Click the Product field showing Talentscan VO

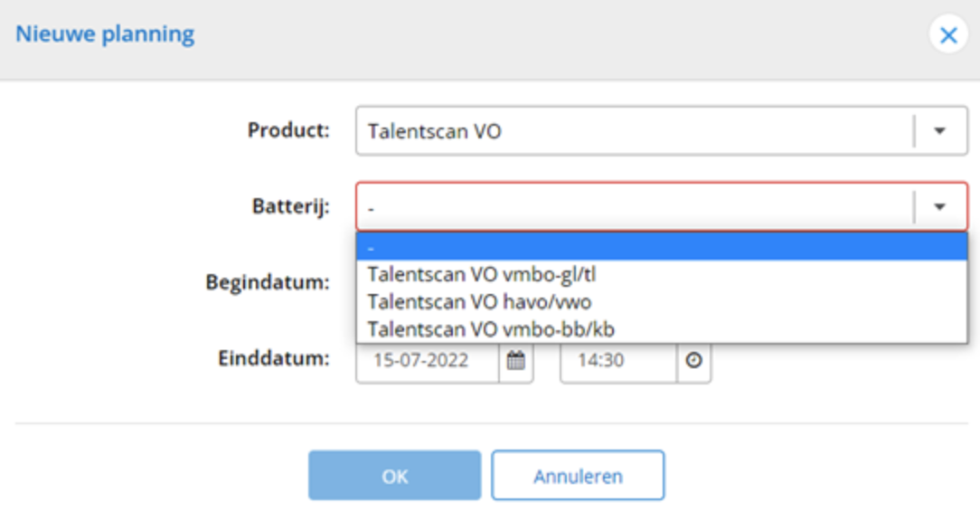(633, 131)
